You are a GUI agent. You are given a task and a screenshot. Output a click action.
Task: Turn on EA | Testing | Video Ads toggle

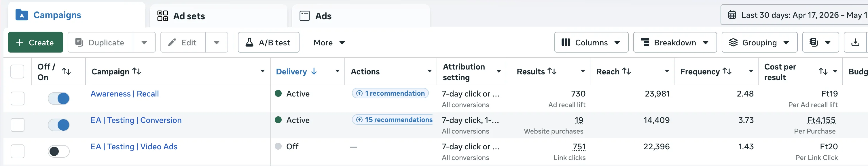(59, 151)
